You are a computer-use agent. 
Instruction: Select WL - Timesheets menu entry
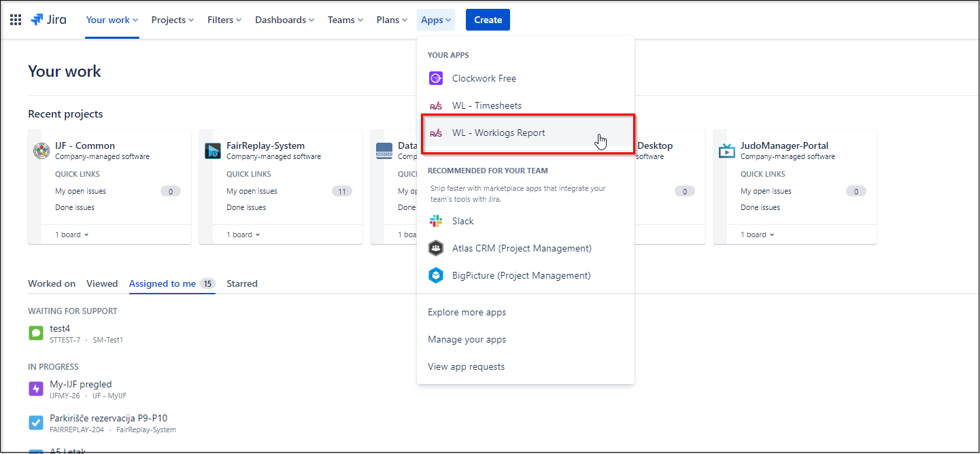pyautogui.click(x=526, y=105)
